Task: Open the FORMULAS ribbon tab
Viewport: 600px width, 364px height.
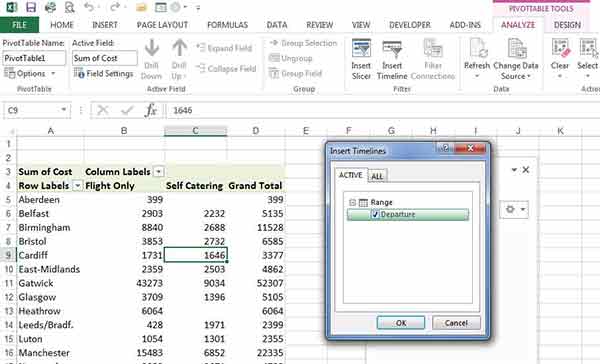Action: (x=227, y=25)
